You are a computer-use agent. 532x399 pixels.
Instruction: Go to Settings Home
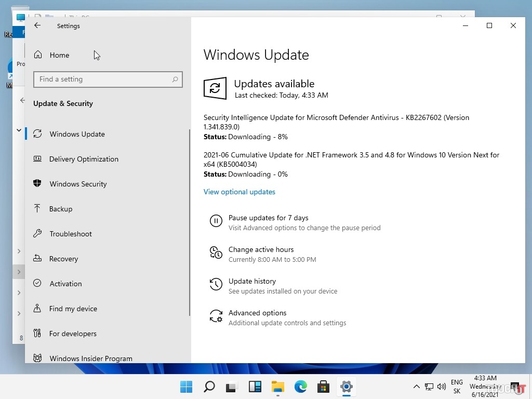[59, 55]
